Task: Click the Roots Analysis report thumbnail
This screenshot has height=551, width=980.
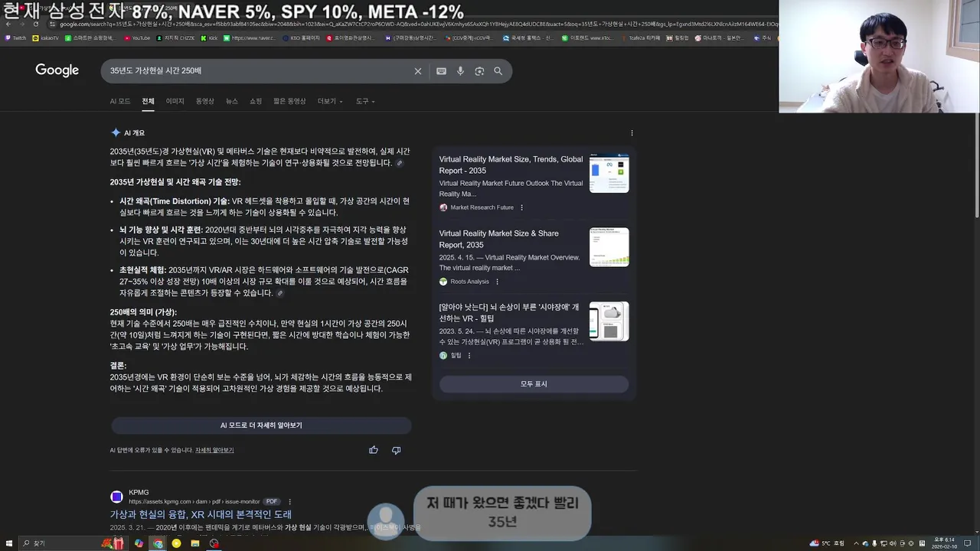Action: [609, 246]
